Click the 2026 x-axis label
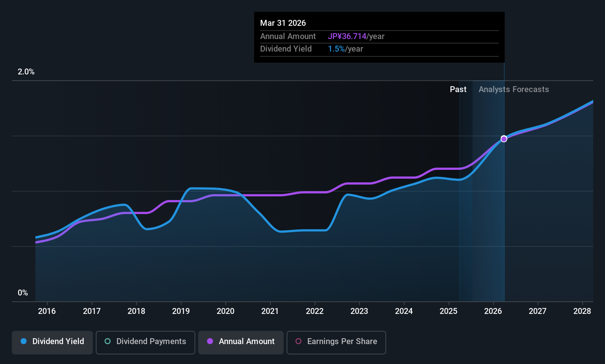 [x=493, y=311]
